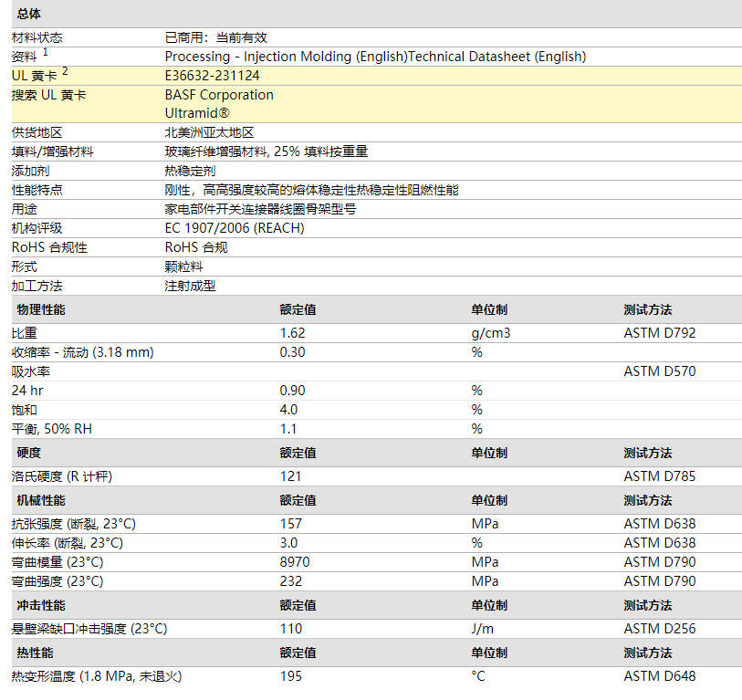742x700 pixels.
Task: Click the 冲击性能 section header
Action: click(41, 606)
